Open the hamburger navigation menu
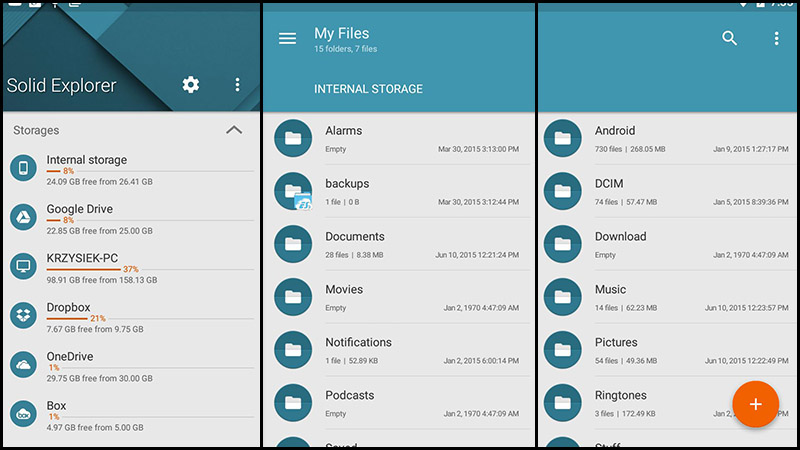Screen dimensions: 800x450 [x=287, y=39]
